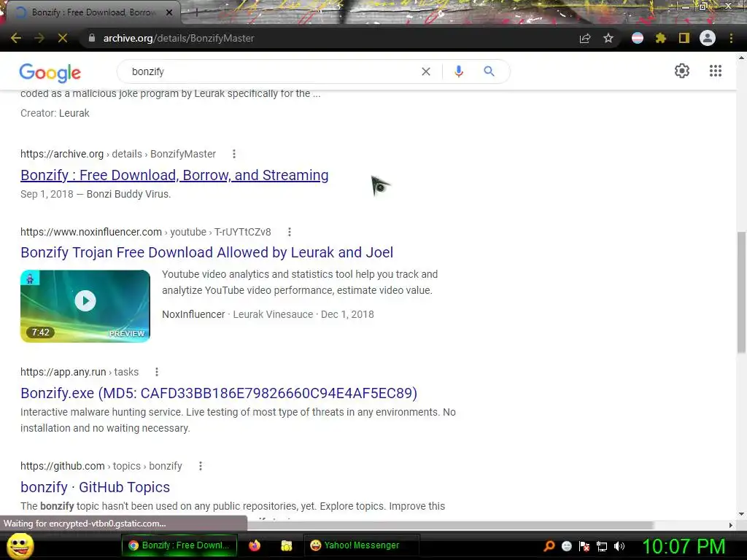747x560 pixels.
Task: Toggle the side panel icon
Action: pos(684,38)
